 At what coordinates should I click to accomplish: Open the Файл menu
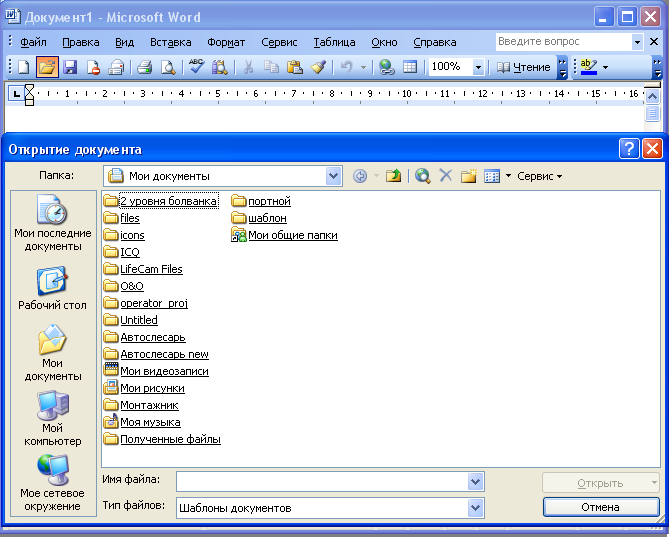(33, 42)
